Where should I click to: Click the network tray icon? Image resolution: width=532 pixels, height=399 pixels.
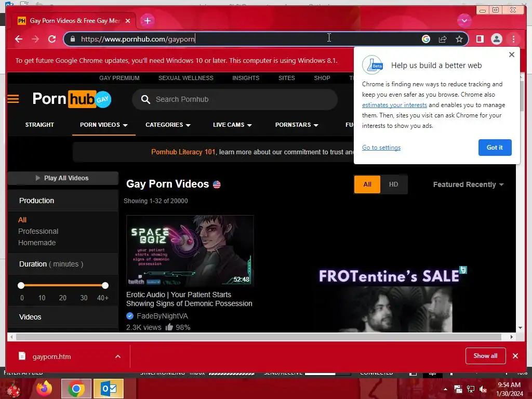[471, 390]
